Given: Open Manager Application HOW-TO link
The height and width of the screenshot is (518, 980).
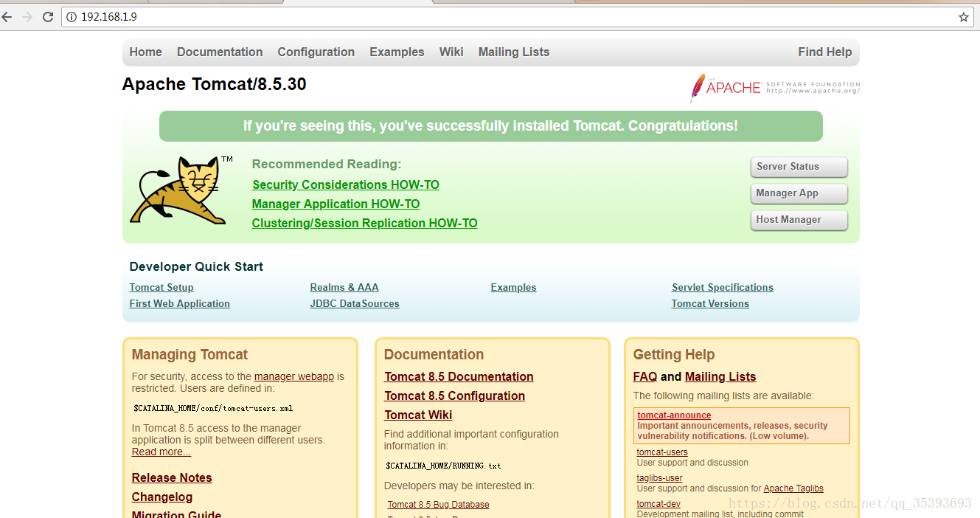Looking at the screenshot, I should tap(336, 204).
